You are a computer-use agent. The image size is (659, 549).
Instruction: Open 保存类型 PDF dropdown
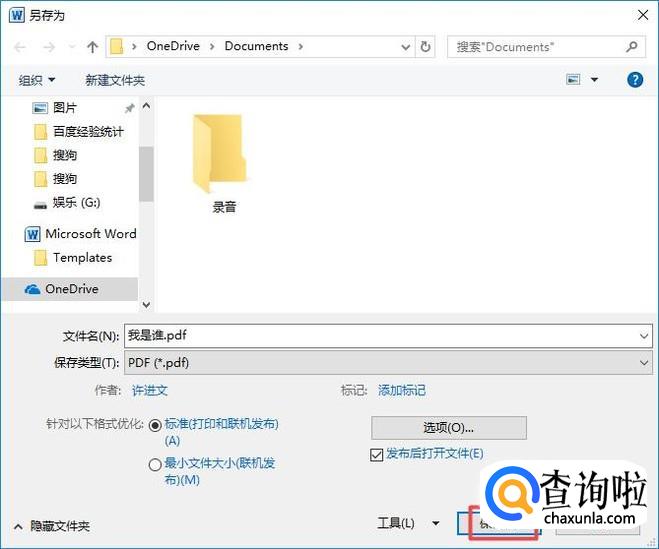(x=388, y=362)
